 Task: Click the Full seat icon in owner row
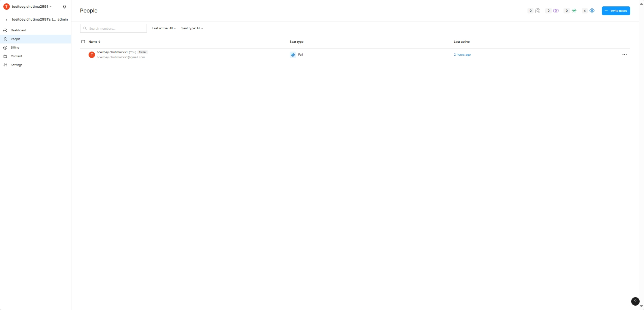tap(293, 55)
